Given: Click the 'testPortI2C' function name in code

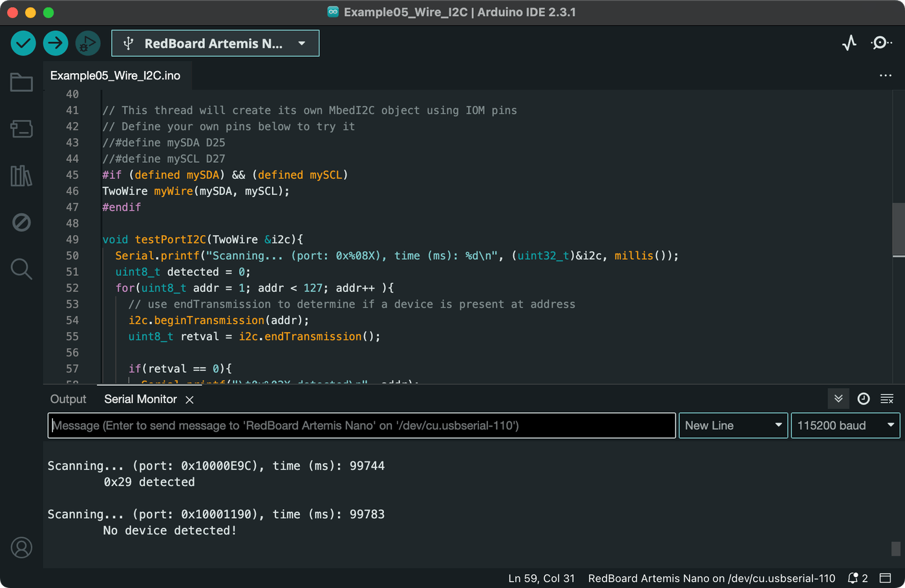Looking at the screenshot, I should (170, 240).
